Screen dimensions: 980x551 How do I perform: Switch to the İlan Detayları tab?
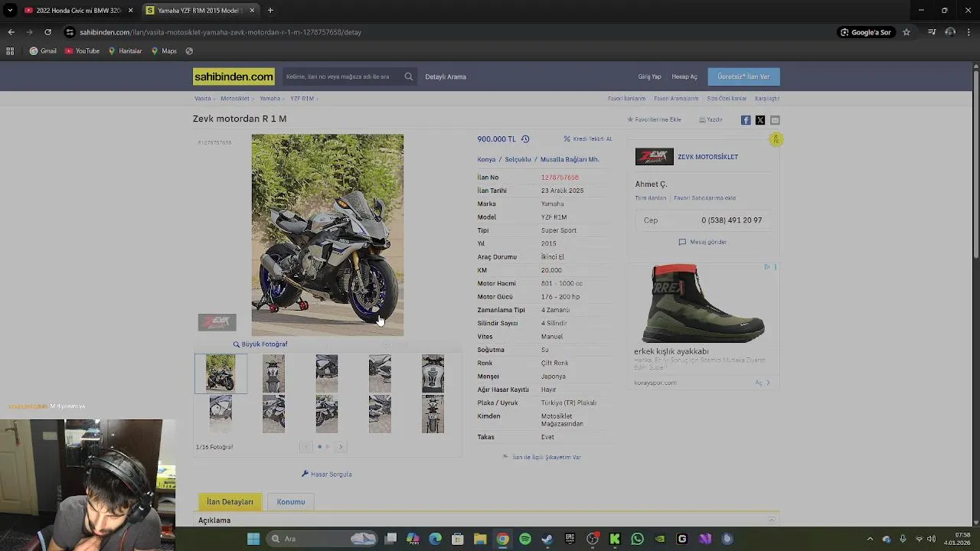coord(230,502)
